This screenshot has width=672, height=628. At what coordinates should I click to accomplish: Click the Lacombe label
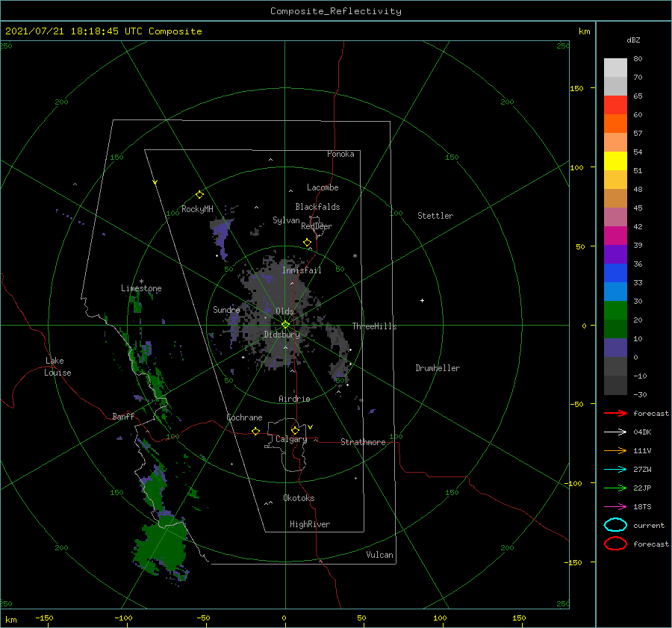point(323,187)
